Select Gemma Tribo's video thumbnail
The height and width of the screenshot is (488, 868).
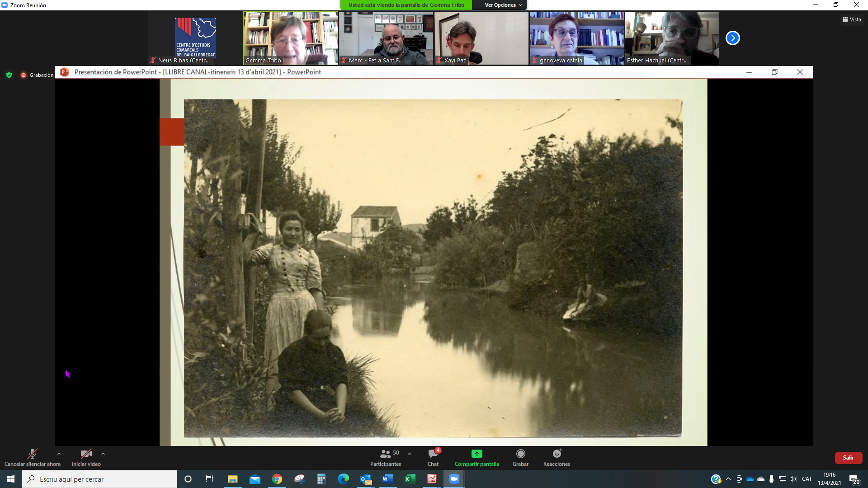click(x=291, y=38)
